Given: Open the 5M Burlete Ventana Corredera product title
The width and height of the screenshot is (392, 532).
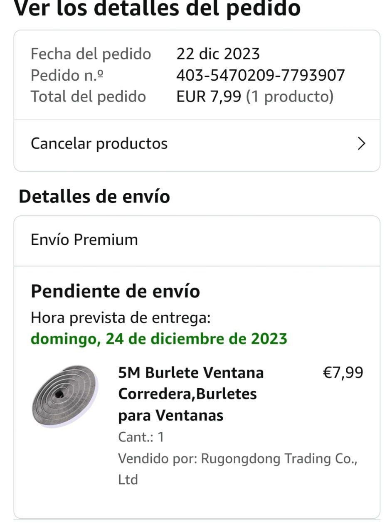Looking at the screenshot, I should tap(191, 394).
